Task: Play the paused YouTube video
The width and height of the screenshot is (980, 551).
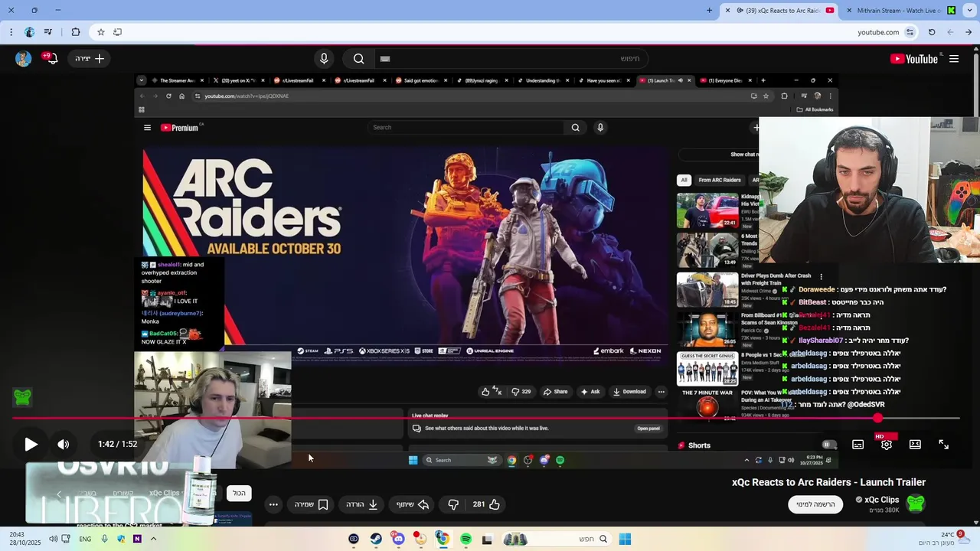Action: [31, 444]
